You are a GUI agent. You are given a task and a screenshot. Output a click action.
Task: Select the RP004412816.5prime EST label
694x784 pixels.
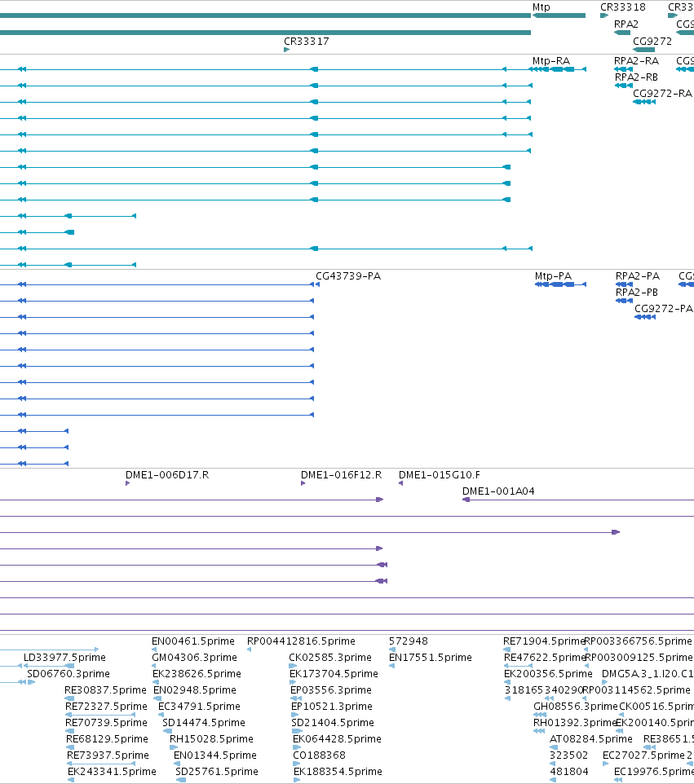click(x=301, y=641)
